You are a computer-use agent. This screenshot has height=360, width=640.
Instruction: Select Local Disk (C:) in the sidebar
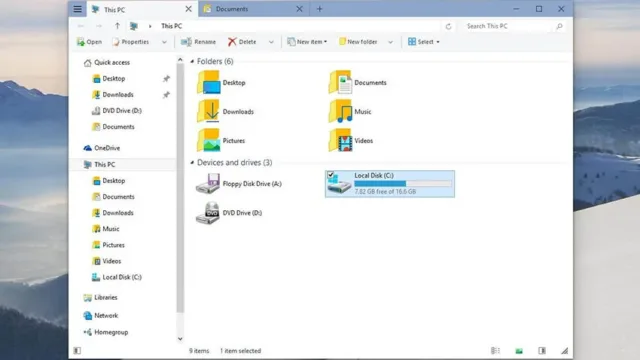point(117,277)
